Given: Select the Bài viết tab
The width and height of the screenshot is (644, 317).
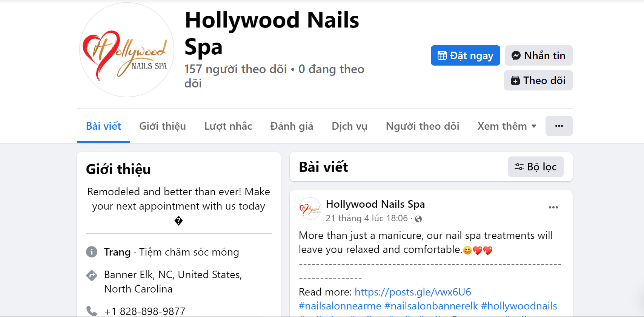Looking at the screenshot, I should click(103, 126).
